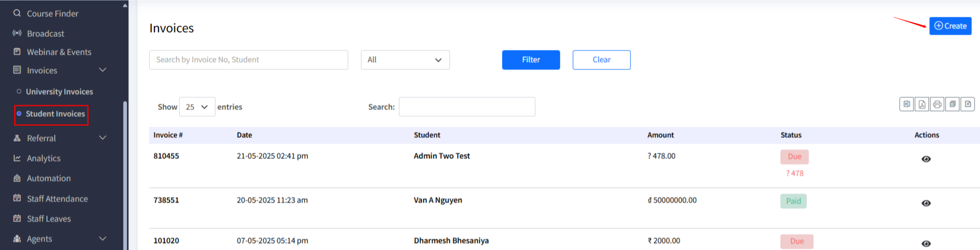
Task: Focus Search by Invoice No, Student field
Action: (248, 60)
